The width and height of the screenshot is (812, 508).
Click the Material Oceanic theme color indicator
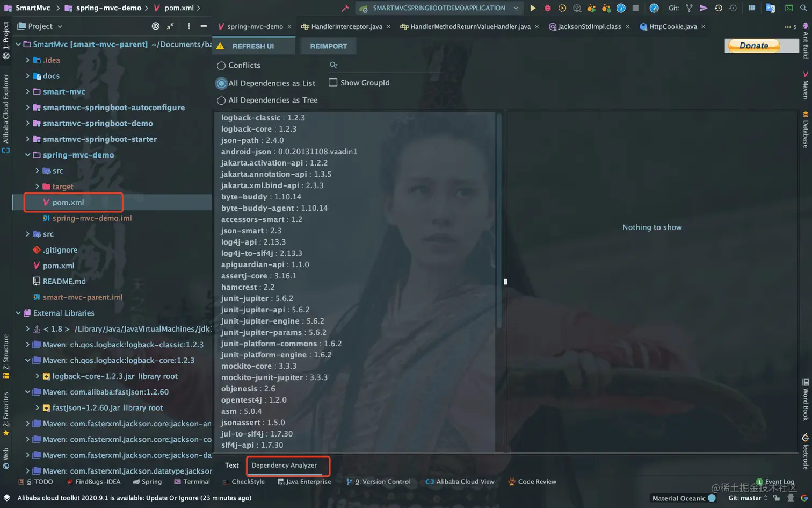pyautogui.click(x=712, y=498)
